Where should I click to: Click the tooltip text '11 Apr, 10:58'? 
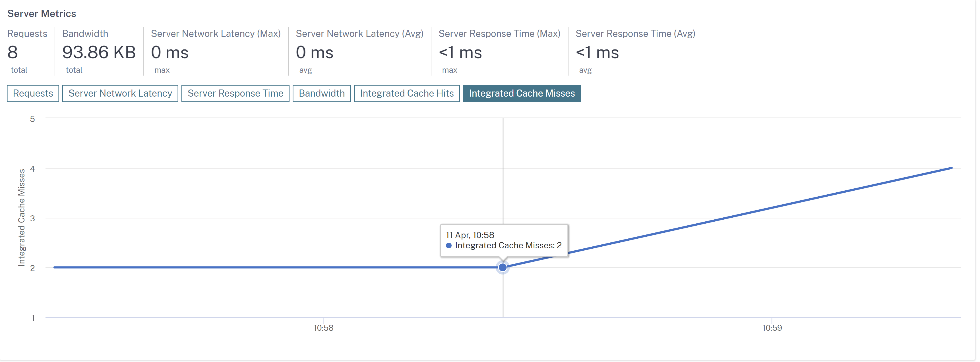[x=470, y=235]
